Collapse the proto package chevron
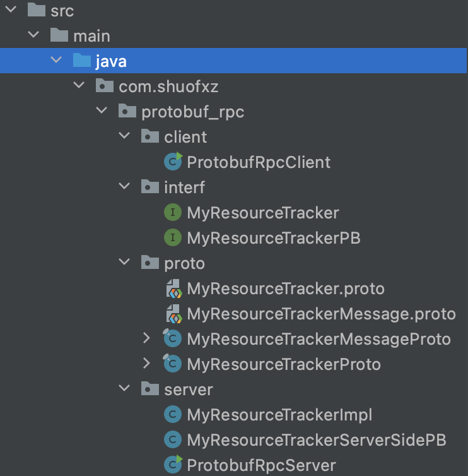Image resolution: width=468 pixels, height=476 pixels. [x=125, y=262]
